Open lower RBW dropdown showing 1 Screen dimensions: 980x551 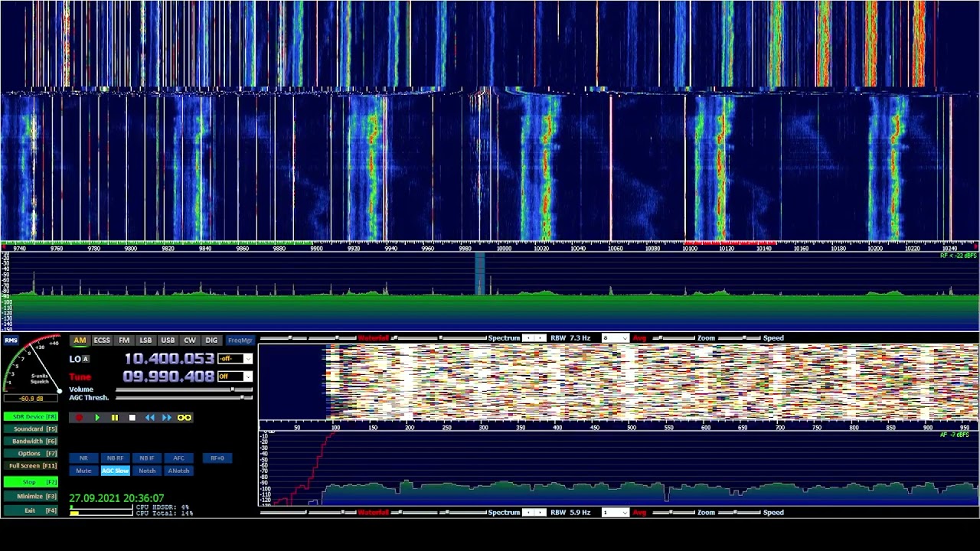pos(615,513)
